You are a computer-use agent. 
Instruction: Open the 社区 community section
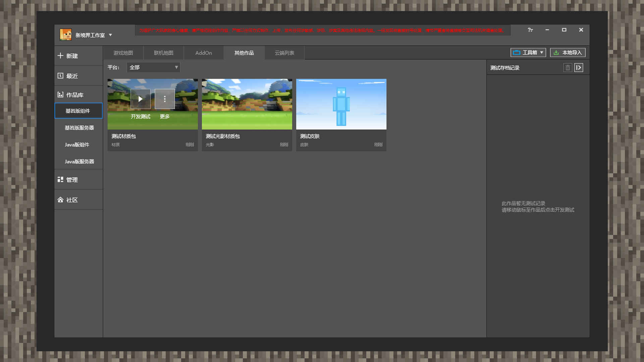pyautogui.click(x=78, y=200)
